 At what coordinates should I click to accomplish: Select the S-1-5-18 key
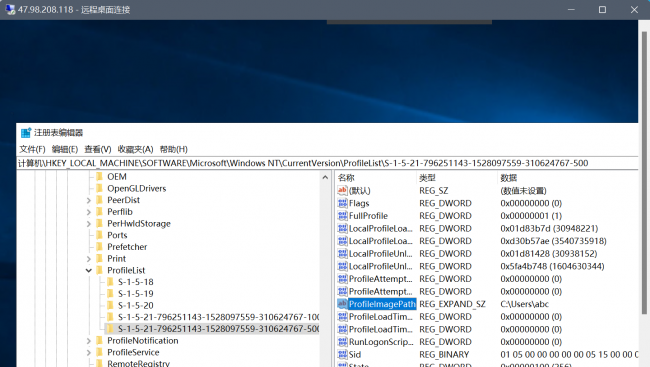point(136,282)
